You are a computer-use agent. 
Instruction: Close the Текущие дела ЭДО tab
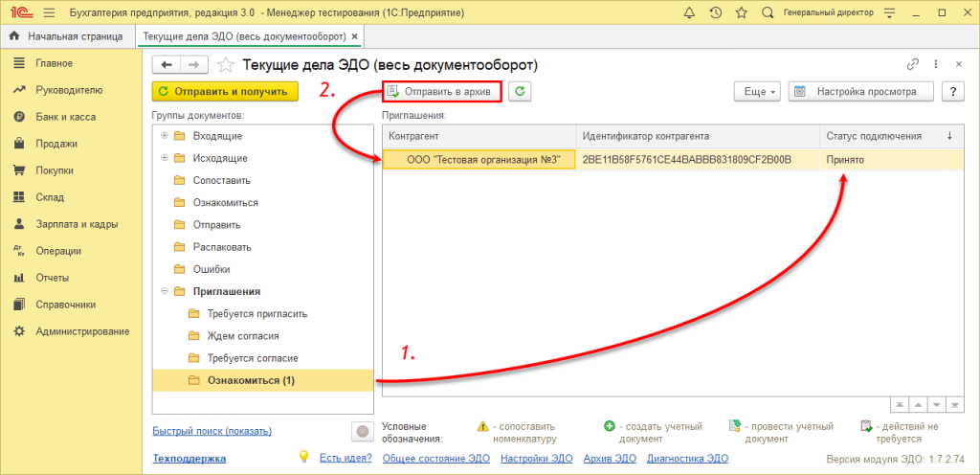[355, 37]
